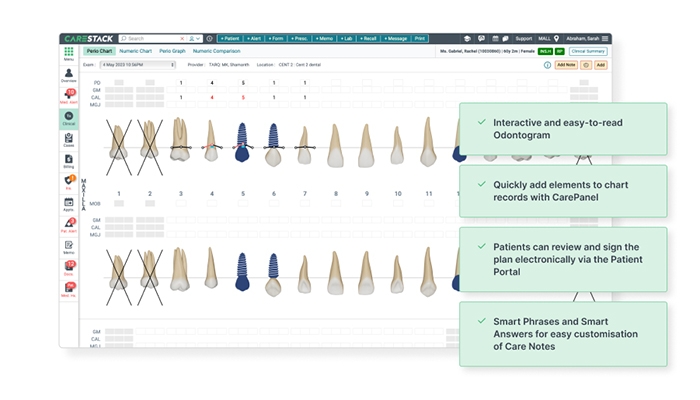Screen dimensions: 700x400
Task: Click the + Message button
Action: [x=396, y=38]
